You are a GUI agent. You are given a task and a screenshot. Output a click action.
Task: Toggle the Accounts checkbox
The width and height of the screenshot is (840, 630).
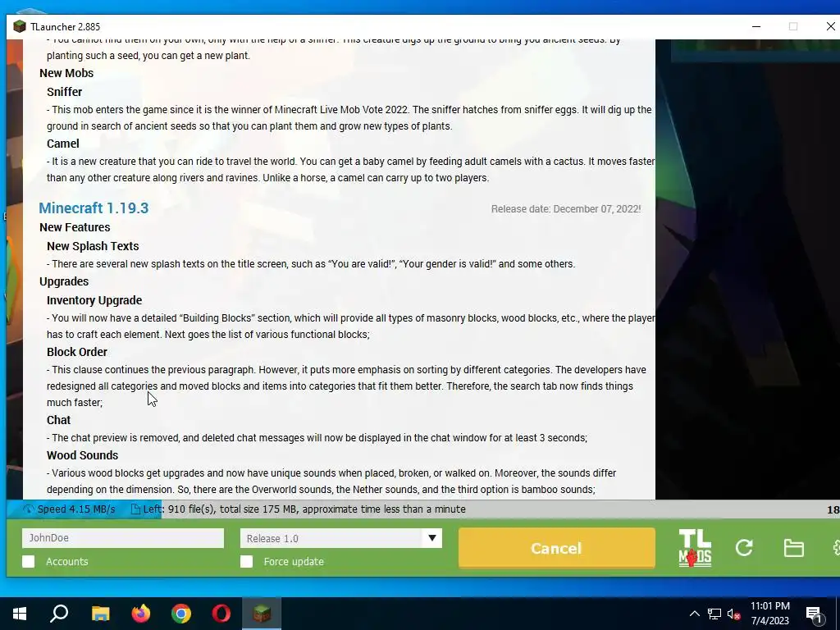(29, 561)
